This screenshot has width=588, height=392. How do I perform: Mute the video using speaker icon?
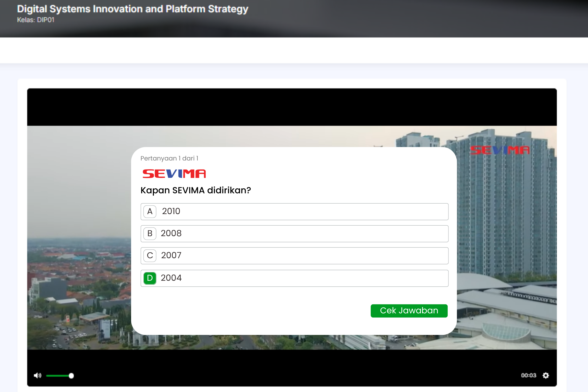37,376
